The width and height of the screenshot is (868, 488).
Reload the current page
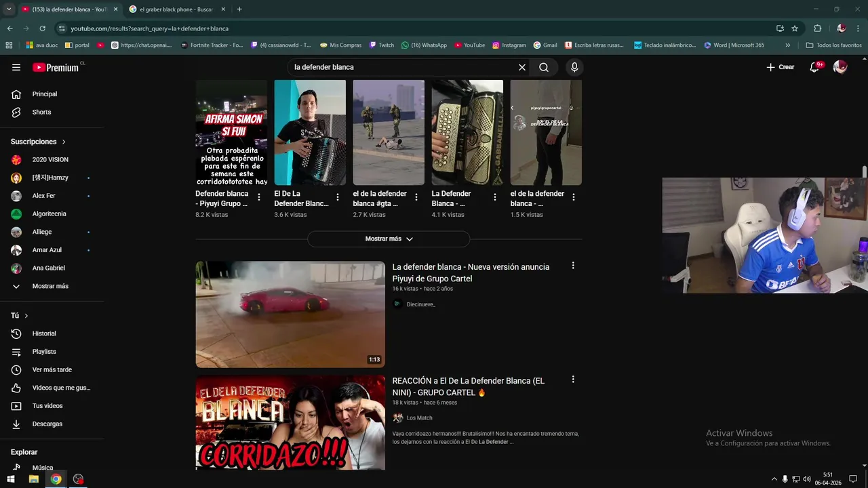coord(42,28)
